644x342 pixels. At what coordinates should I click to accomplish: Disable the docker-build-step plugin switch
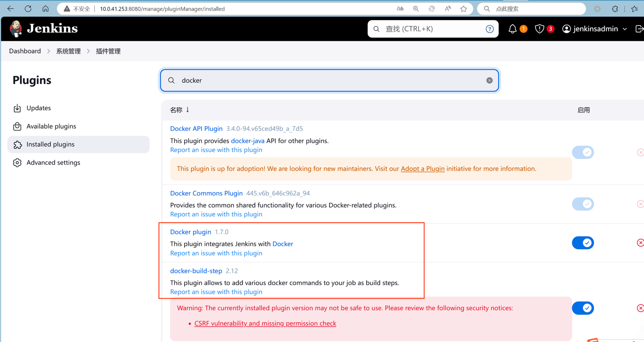point(583,308)
